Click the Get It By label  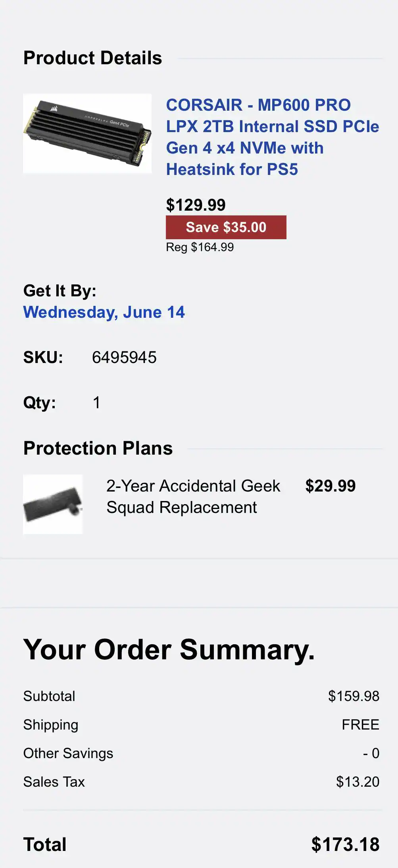click(60, 291)
